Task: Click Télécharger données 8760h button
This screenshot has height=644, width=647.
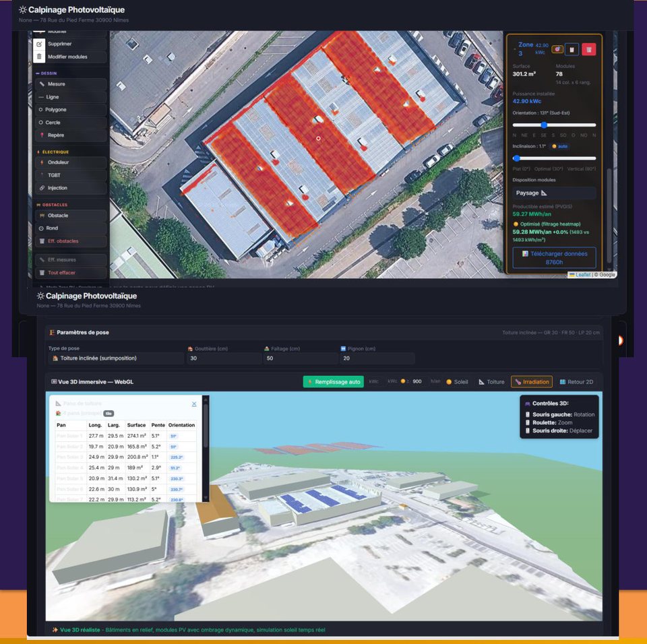Action: (553, 257)
